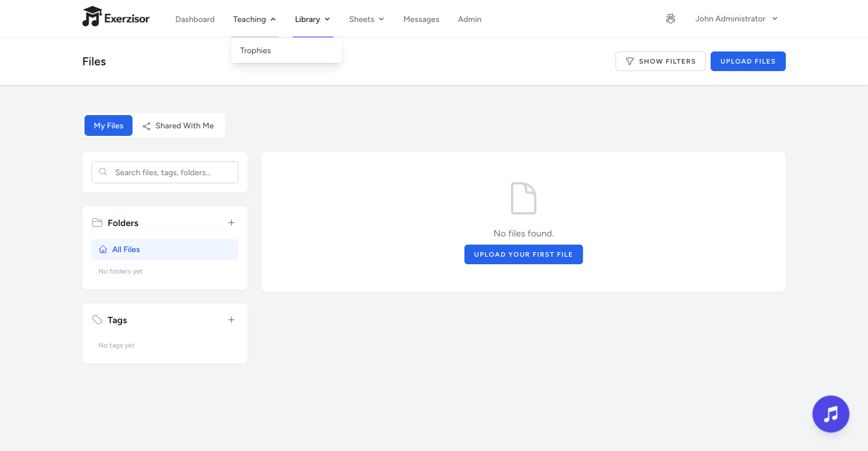
Task: Go to Dashboard
Action: pyautogui.click(x=195, y=19)
